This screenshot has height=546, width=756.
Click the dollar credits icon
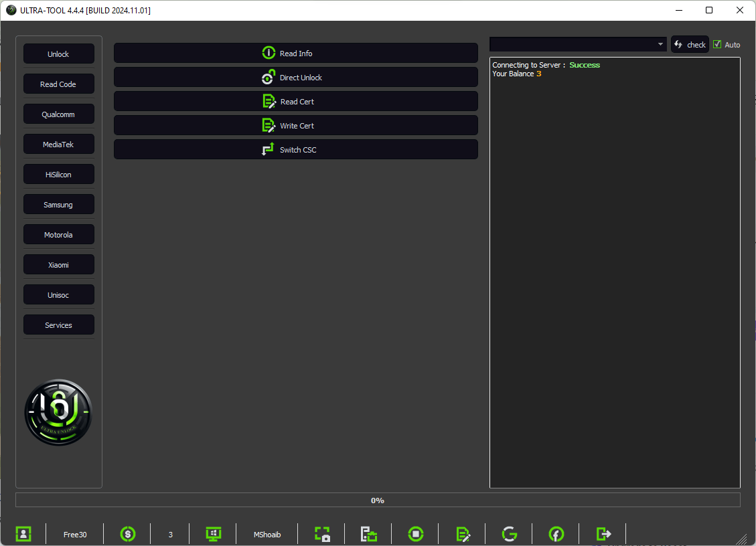coord(128,534)
